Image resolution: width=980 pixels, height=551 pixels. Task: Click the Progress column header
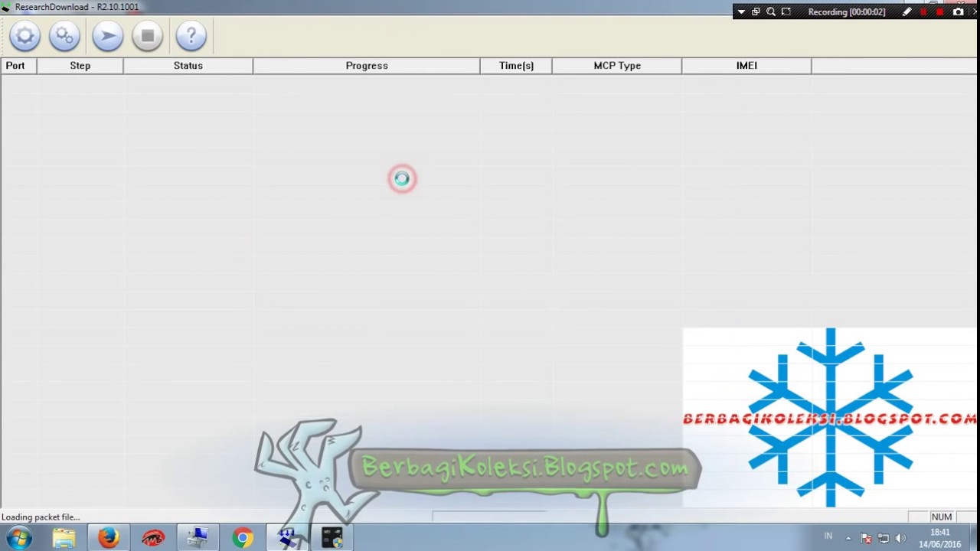367,66
